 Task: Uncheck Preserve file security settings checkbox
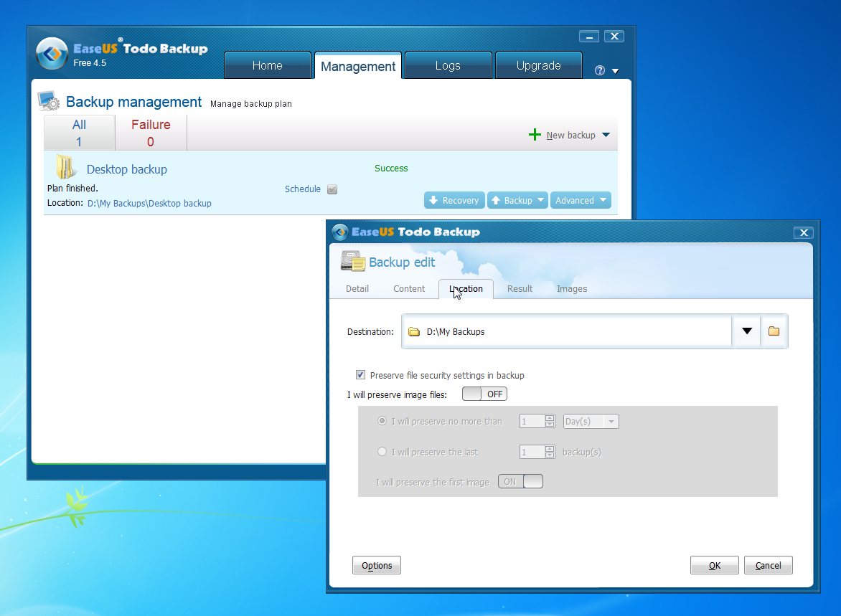(x=360, y=375)
